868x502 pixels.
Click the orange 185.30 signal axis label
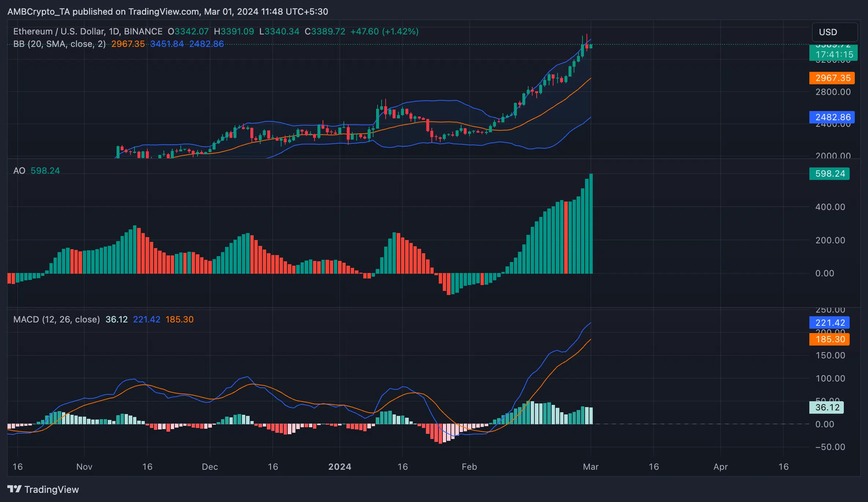point(830,339)
